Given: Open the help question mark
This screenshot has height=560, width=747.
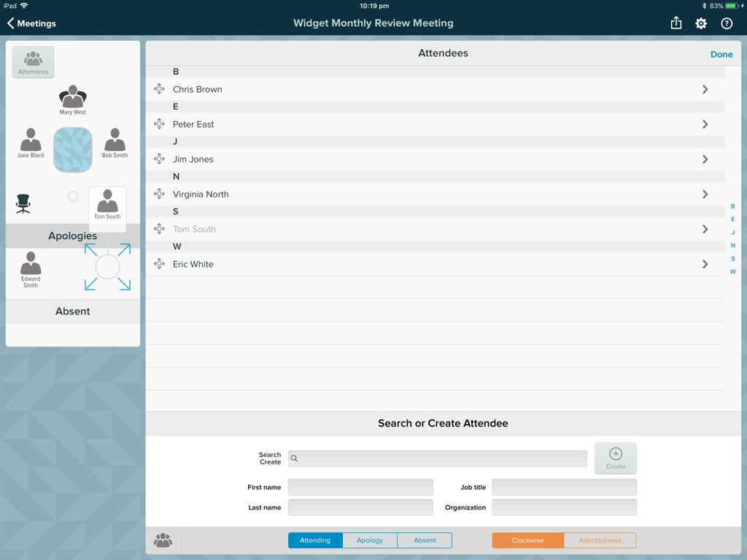Looking at the screenshot, I should tap(726, 23).
